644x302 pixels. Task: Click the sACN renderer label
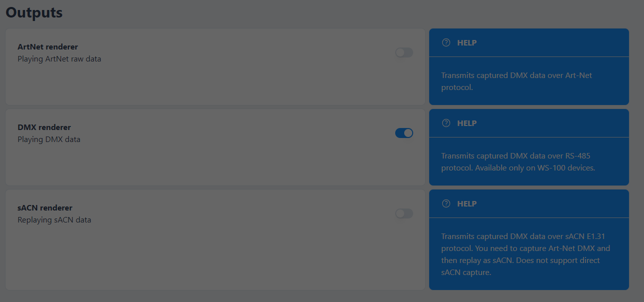(x=45, y=207)
